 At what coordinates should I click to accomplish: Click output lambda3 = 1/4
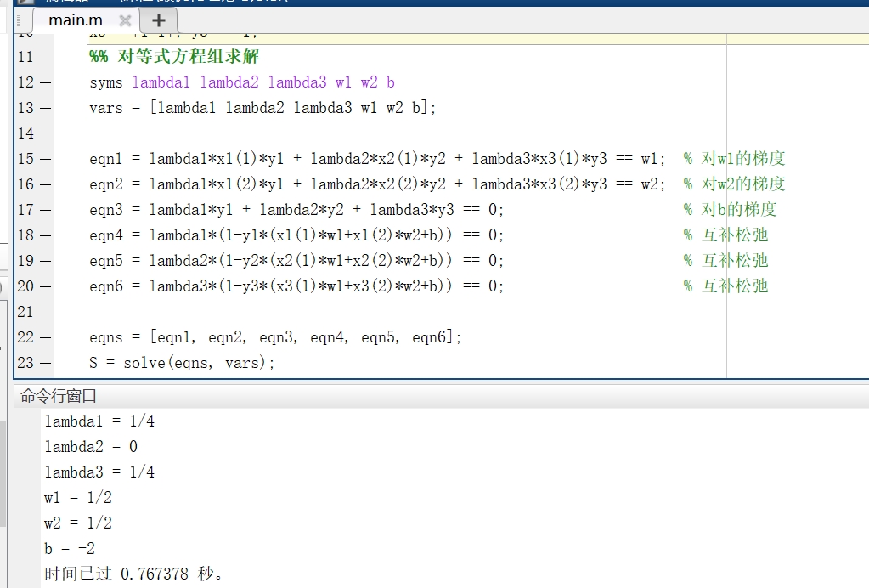pyautogui.click(x=99, y=472)
